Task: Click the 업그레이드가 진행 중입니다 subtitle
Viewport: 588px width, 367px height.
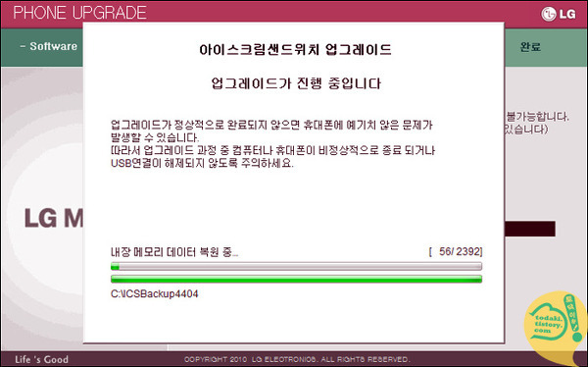Action: point(296,83)
